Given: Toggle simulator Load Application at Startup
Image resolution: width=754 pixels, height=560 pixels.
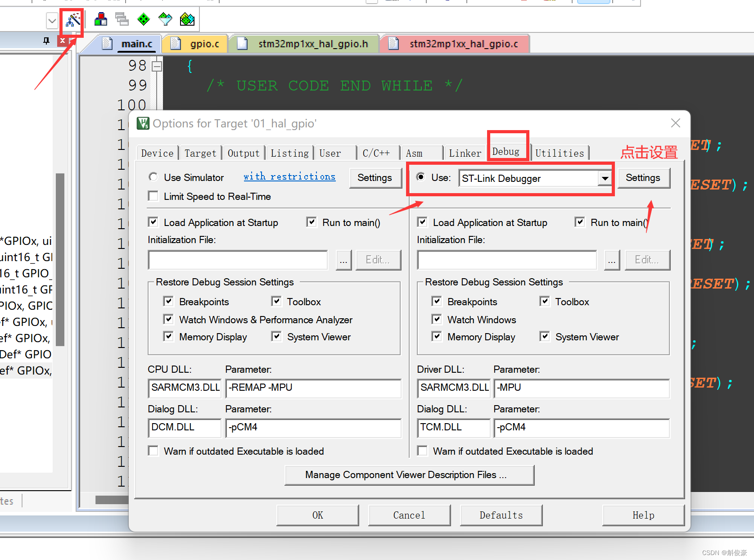Looking at the screenshot, I should point(154,222).
